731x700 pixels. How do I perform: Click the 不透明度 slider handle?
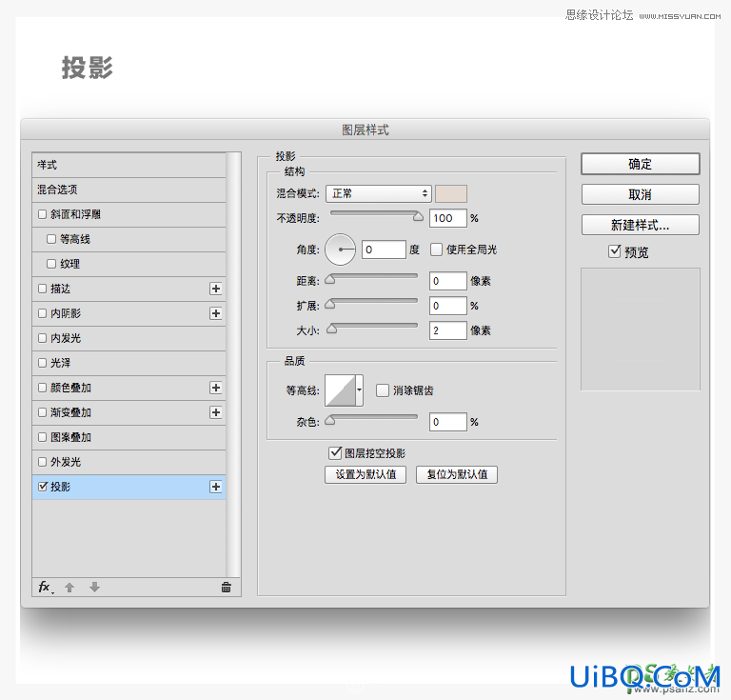pos(418,216)
